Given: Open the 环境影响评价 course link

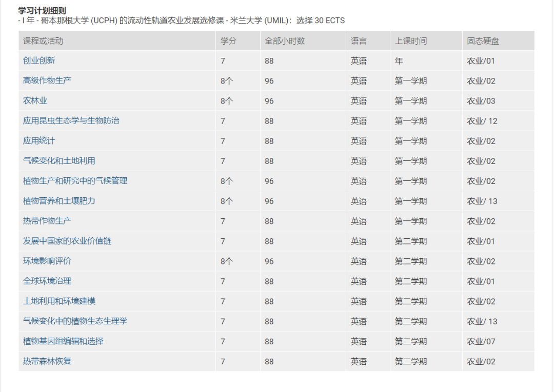Looking at the screenshot, I should pyautogui.click(x=47, y=261).
